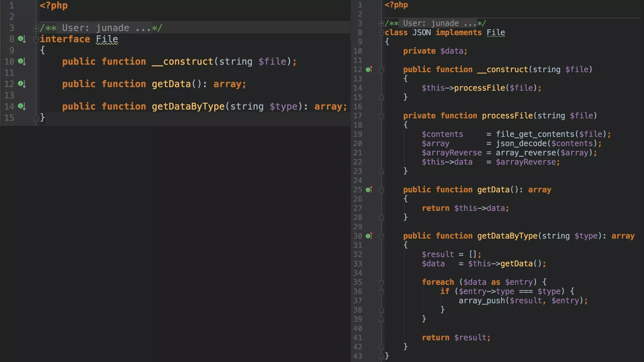Screen dimensions: 644x362
Task: Expand the folded doc comment in the right pane
Action: pyautogui.click(x=381, y=24)
